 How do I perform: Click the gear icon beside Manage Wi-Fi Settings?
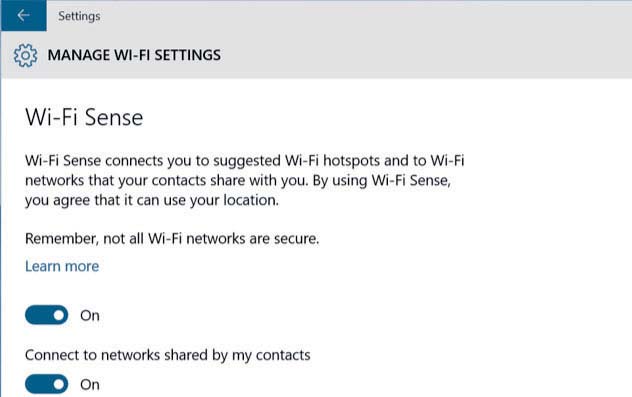pyautogui.click(x=25, y=55)
